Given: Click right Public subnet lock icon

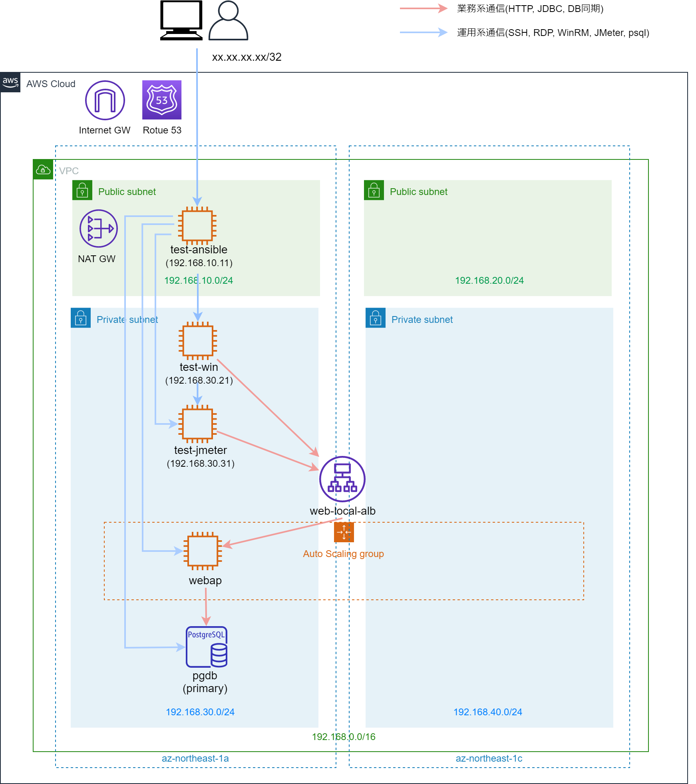Looking at the screenshot, I should pos(374,190).
